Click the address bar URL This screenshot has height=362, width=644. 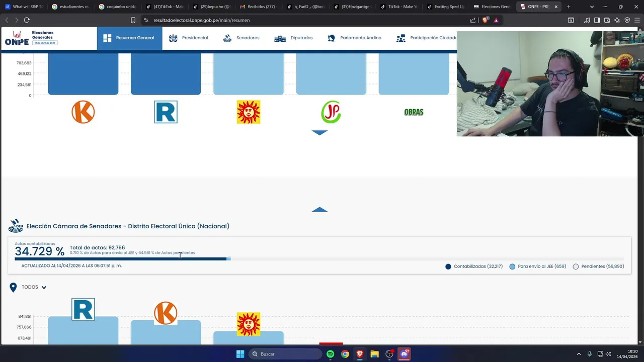[x=201, y=20]
